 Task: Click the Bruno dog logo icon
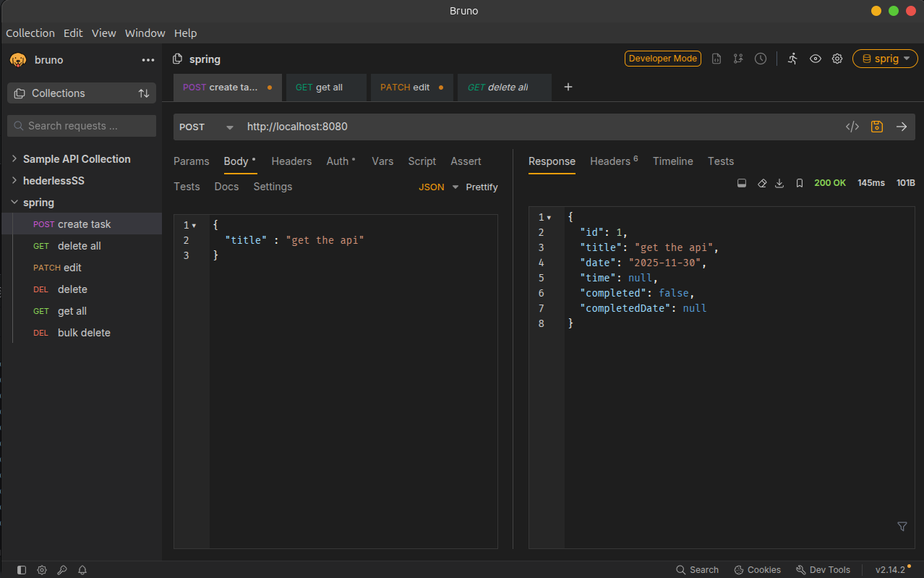(18, 59)
